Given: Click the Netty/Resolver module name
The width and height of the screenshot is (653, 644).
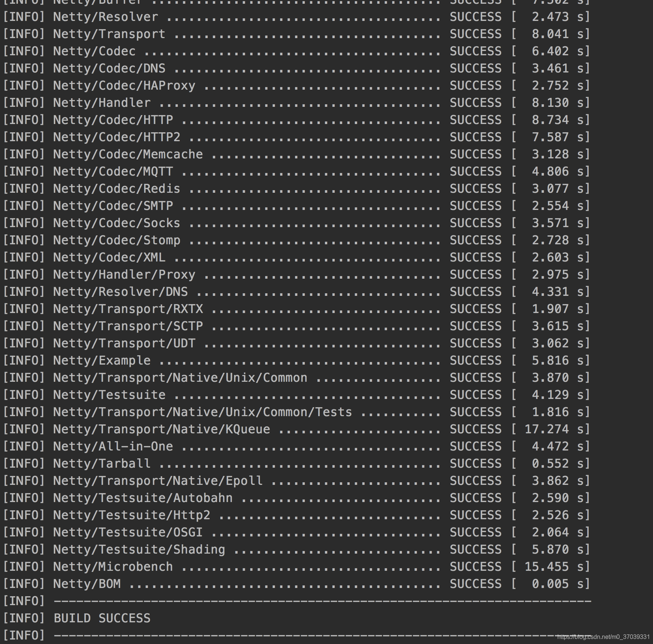Looking at the screenshot, I should [106, 17].
